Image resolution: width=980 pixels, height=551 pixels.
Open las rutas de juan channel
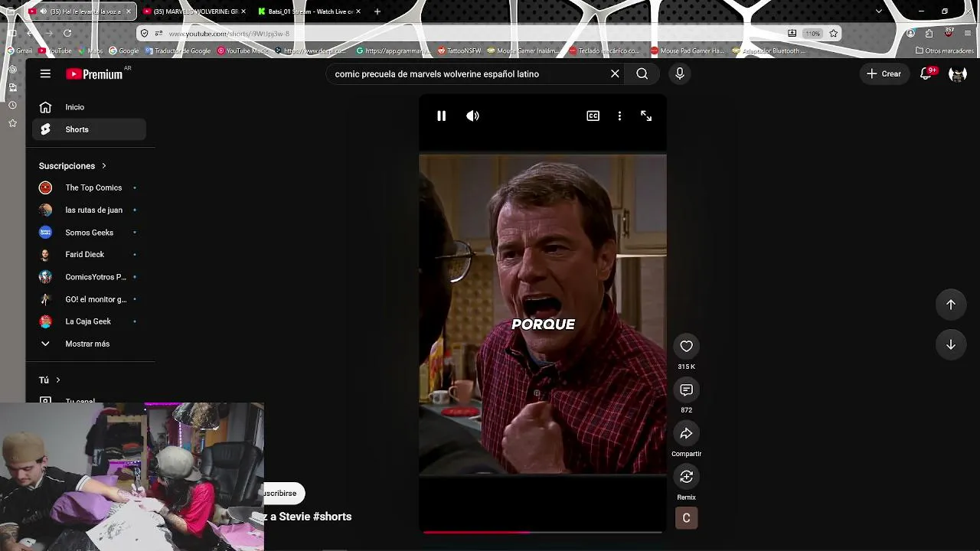click(x=89, y=210)
